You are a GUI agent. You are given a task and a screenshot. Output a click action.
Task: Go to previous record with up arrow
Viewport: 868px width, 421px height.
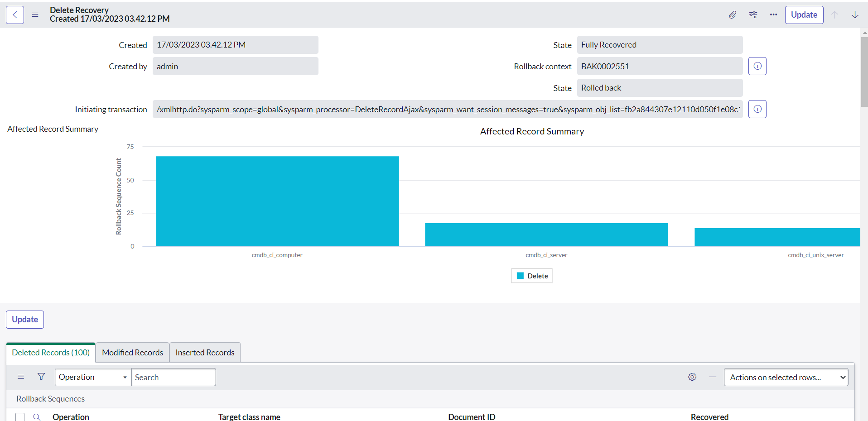(834, 15)
